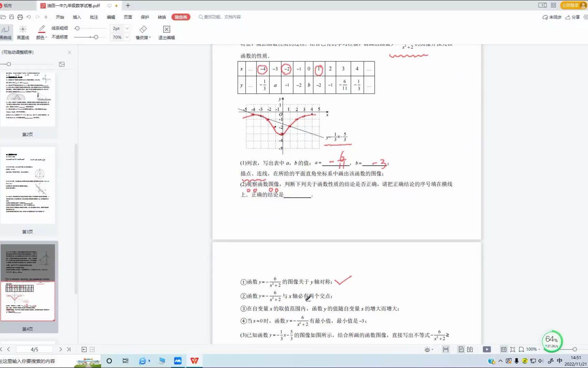Switch to double page view icon
Viewport: 588px width, 368px height.
pos(470,349)
